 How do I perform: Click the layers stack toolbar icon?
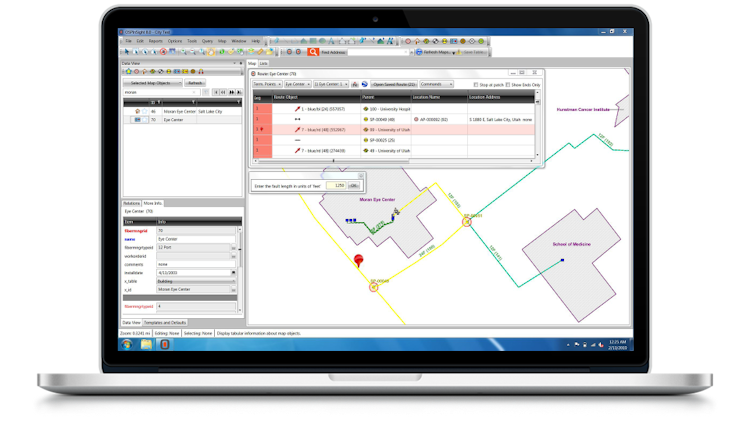click(x=251, y=52)
